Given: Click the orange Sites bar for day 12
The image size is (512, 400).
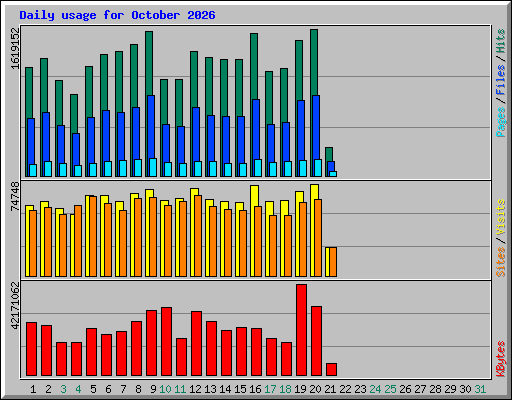Looking at the screenshot, I should (x=198, y=236).
